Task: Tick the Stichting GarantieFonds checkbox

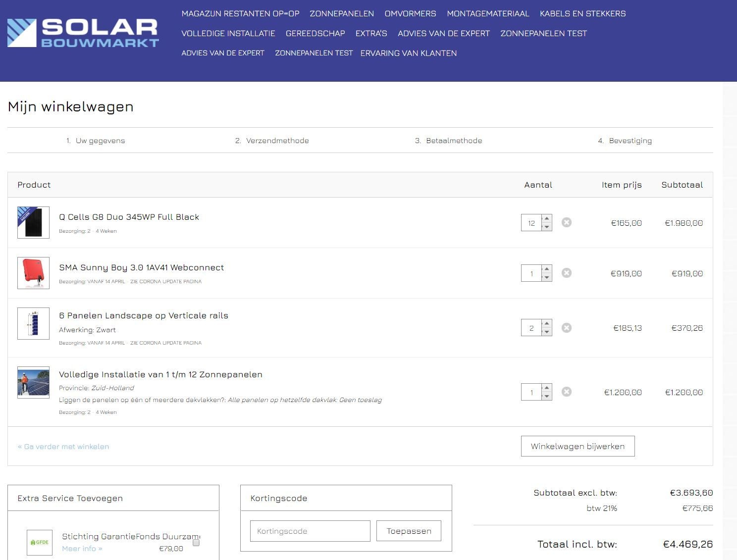Action: coord(196,543)
